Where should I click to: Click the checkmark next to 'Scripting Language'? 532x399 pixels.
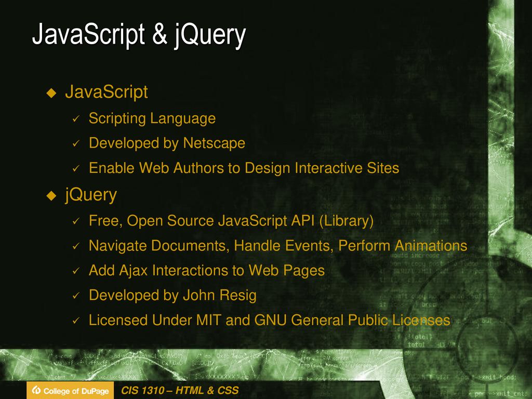76,119
